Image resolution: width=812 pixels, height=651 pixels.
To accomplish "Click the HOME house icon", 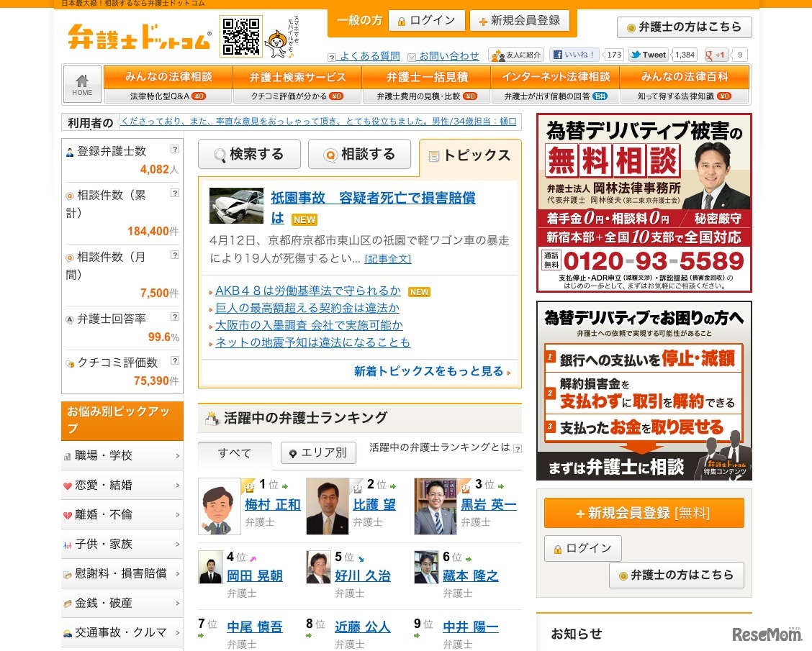I will (81, 81).
